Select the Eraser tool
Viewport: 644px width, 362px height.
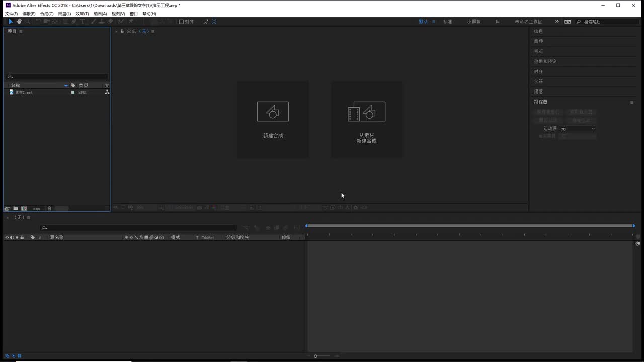coord(110,22)
